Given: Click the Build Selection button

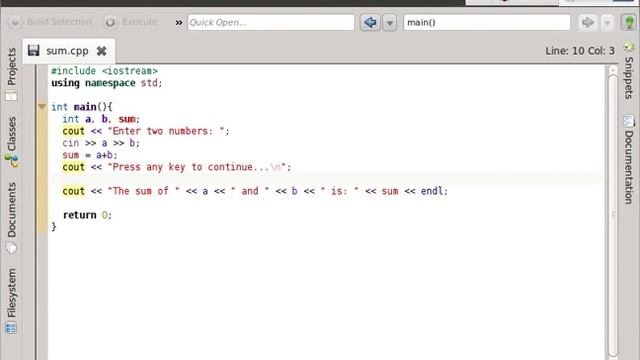Looking at the screenshot, I should (50, 22).
